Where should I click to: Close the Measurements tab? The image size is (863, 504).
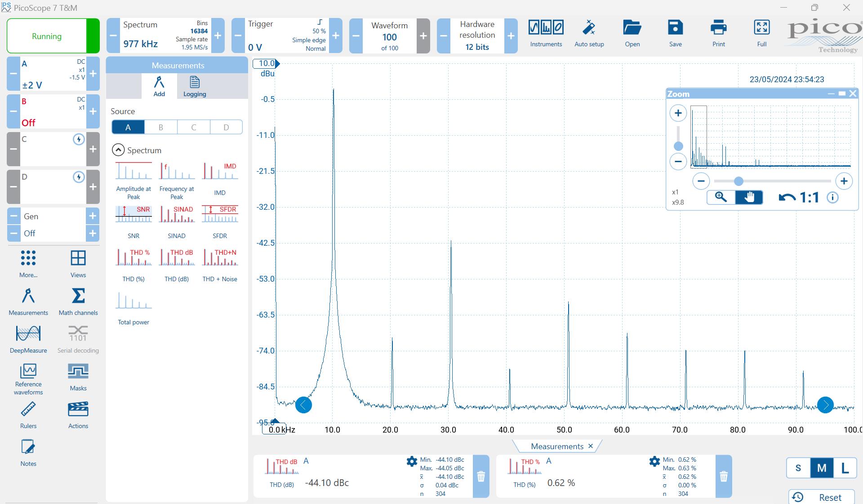(x=591, y=446)
